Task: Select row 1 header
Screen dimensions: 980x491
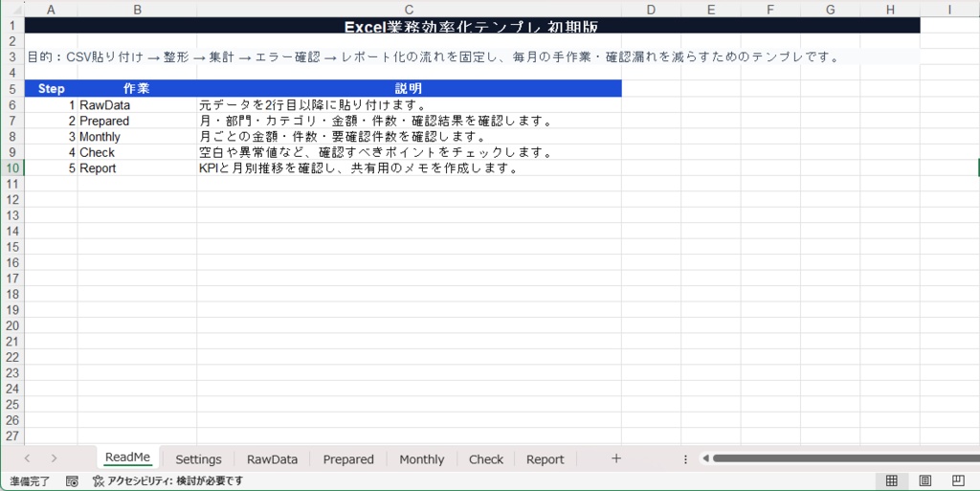Action: [x=11, y=26]
